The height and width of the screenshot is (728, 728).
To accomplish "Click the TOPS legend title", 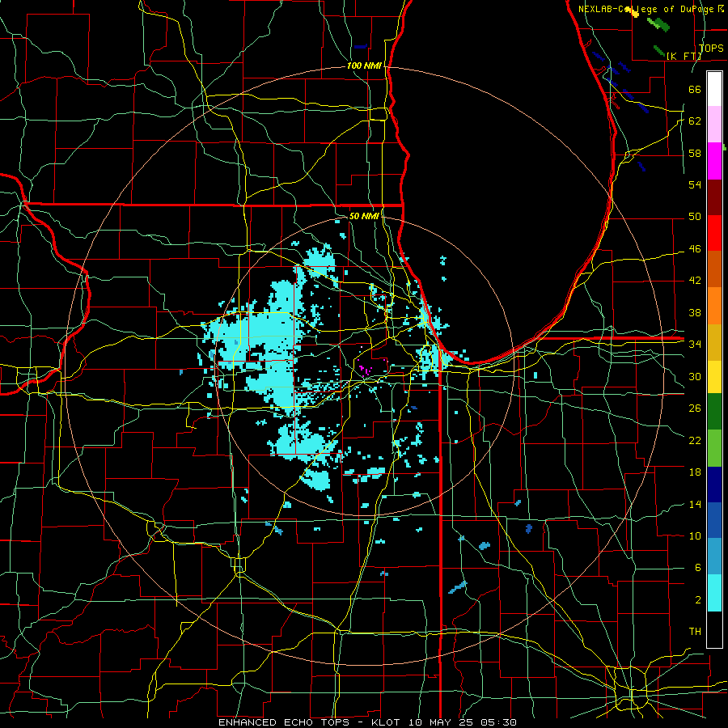I will coord(711,48).
